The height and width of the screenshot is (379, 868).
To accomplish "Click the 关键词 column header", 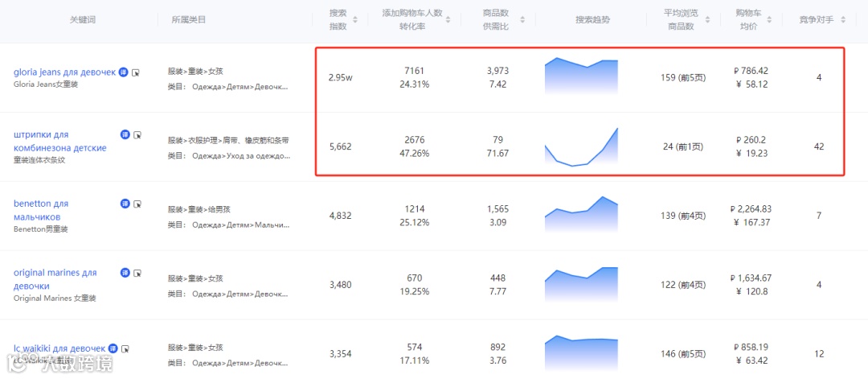I will (x=83, y=20).
